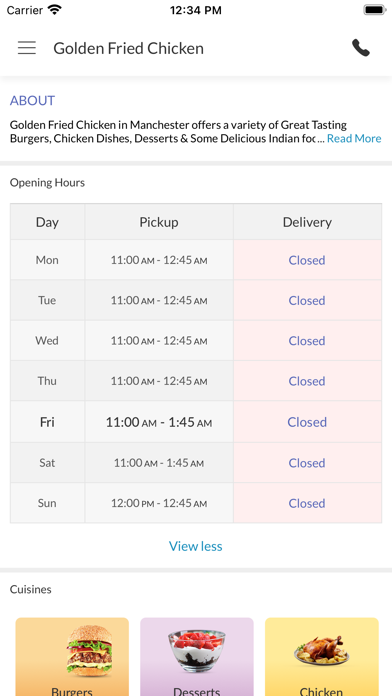Click Closed status for Monday delivery
This screenshot has height=696, width=392.
coord(307,260)
